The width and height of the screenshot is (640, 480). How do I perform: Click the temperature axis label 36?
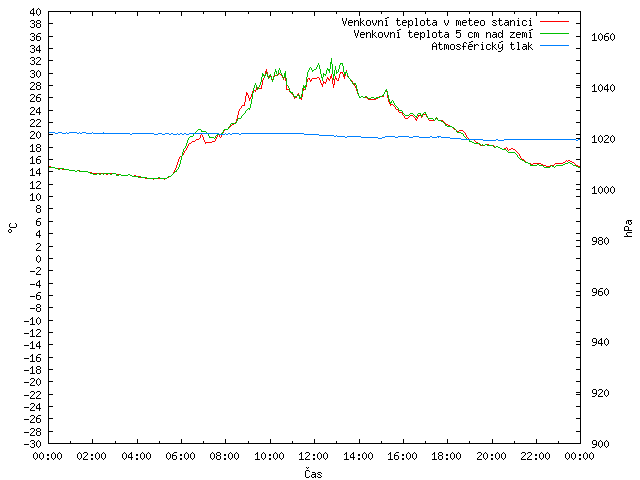(x=36, y=37)
